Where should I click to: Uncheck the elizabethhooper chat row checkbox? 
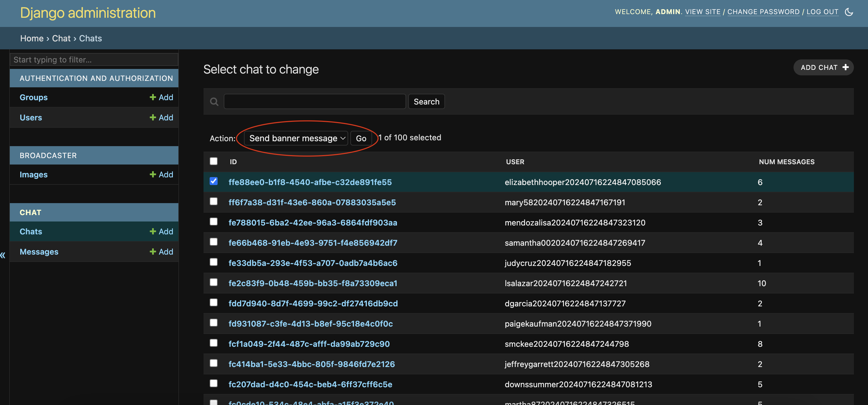point(213,181)
